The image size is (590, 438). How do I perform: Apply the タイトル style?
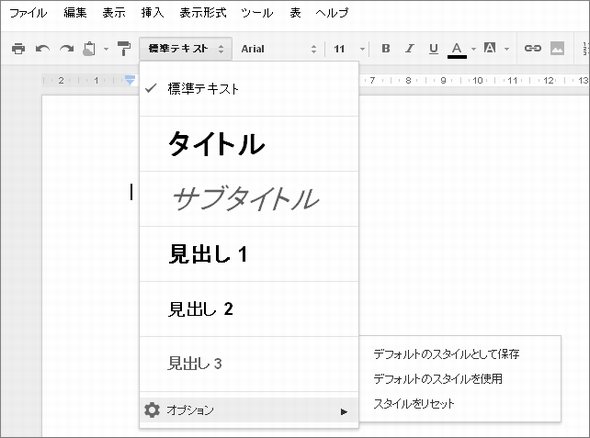click(x=249, y=144)
